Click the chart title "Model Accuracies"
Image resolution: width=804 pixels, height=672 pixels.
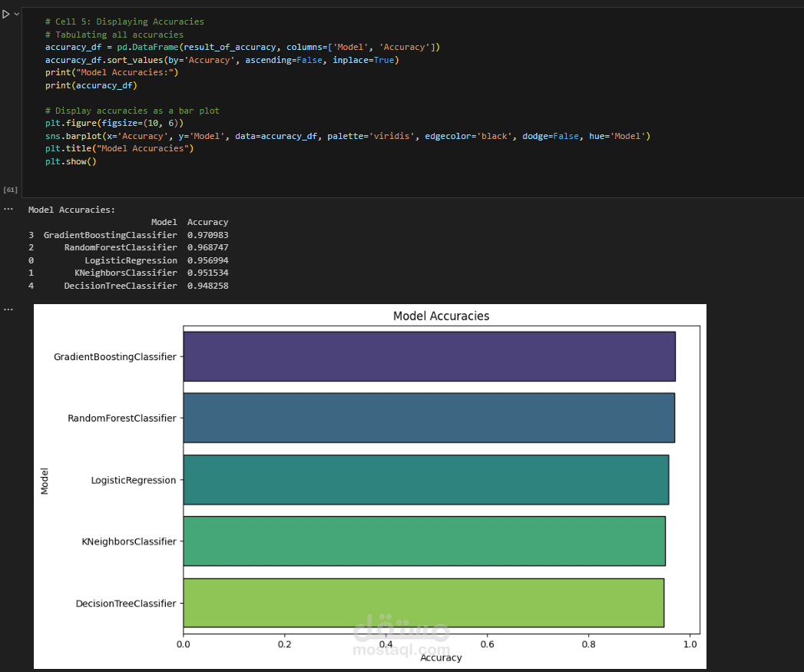click(441, 316)
